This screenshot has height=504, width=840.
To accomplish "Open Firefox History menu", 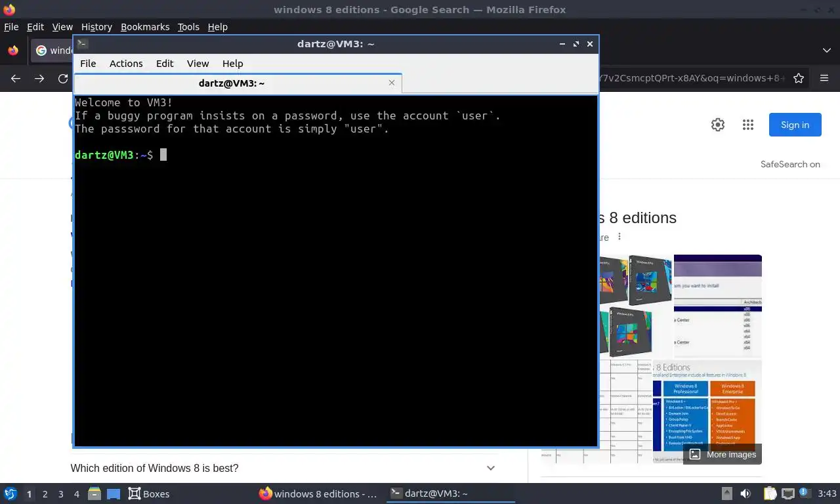I will click(96, 27).
